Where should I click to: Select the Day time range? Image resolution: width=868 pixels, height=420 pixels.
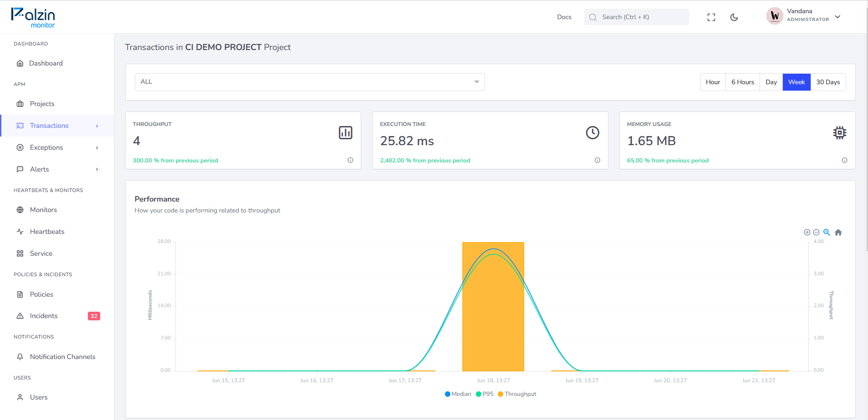point(771,82)
